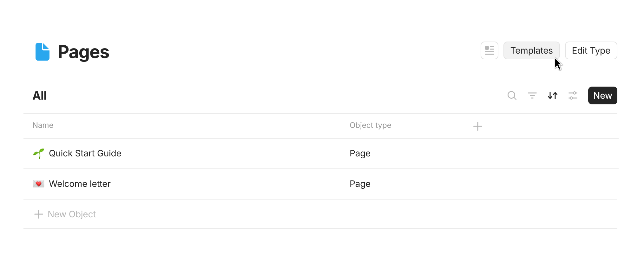Click the plus icon beside New Object

tap(39, 214)
